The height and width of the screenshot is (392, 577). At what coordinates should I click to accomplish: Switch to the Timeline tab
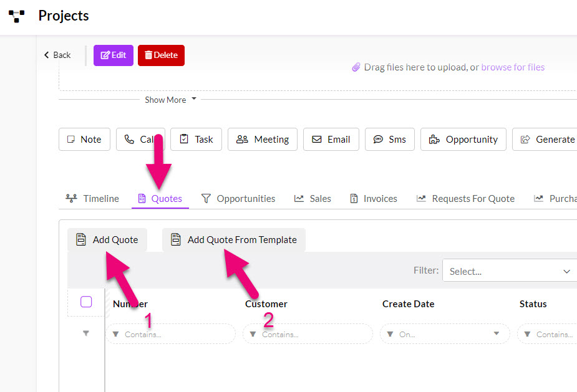click(92, 199)
